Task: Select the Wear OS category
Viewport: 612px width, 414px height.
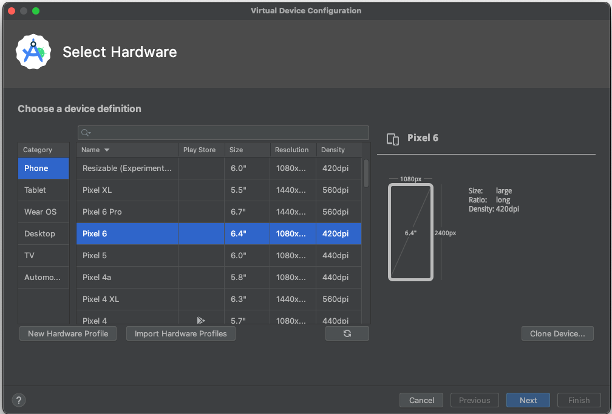Action: [x=43, y=212]
